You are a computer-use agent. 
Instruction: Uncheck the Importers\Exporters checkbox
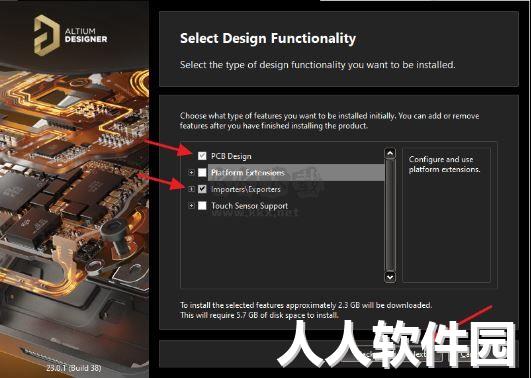tap(202, 189)
